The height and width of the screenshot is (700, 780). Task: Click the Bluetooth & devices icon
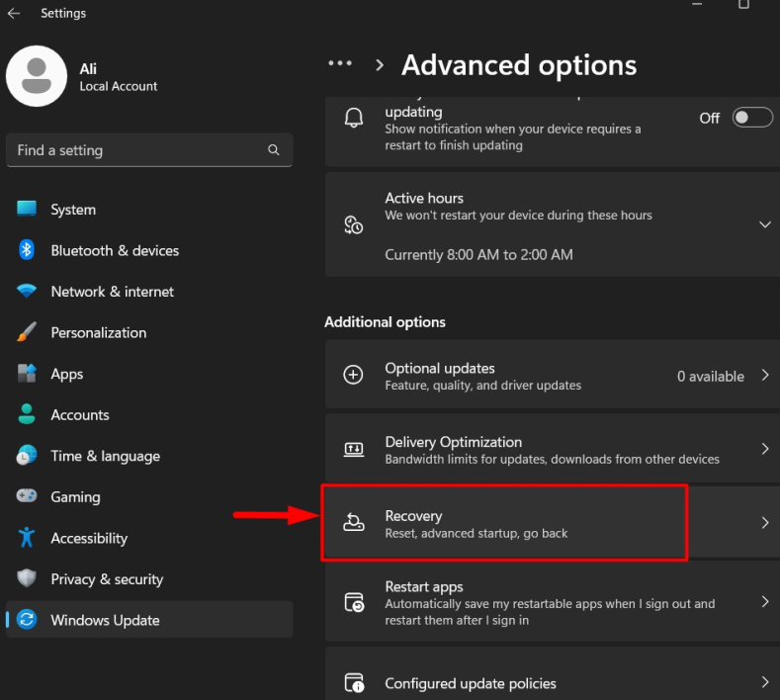[x=28, y=251]
